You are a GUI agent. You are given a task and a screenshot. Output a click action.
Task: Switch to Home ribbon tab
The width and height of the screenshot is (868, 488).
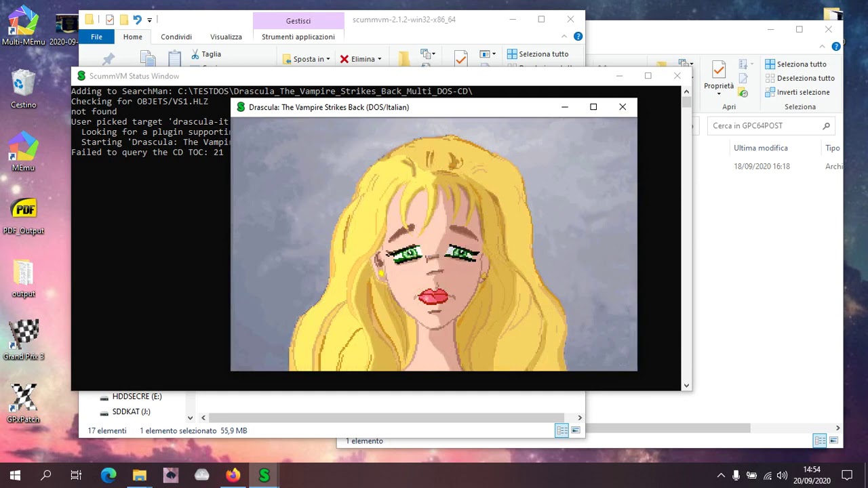click(133, 37)
